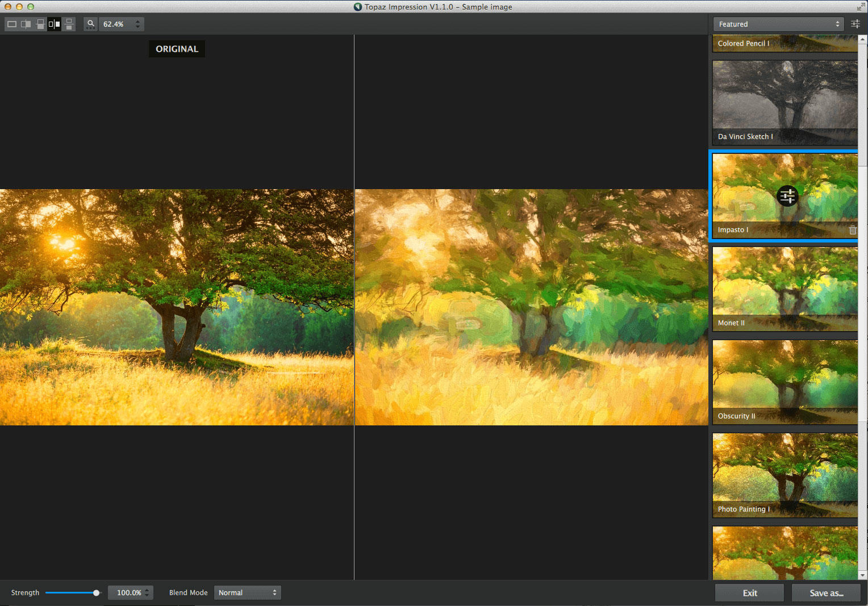The image size is (868, 606).
Task: Select the vertical split overlay view
Action: pos(26,24)
